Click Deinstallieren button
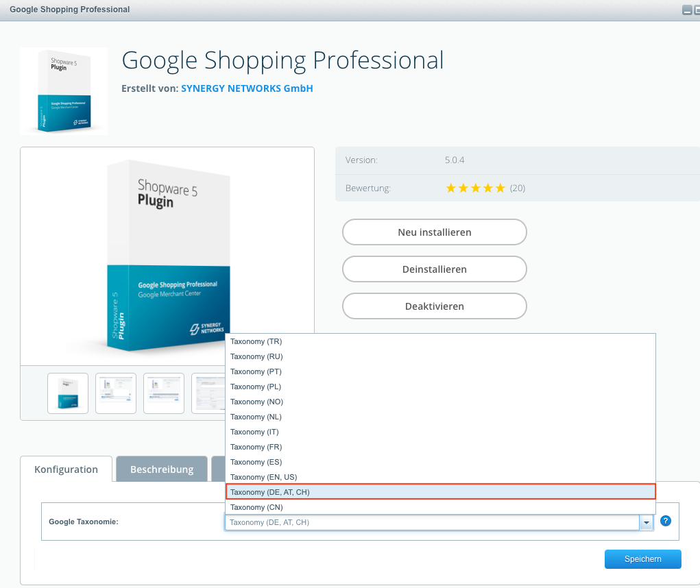The width and height of the screenshot is (700, 588). click(435, 269)
